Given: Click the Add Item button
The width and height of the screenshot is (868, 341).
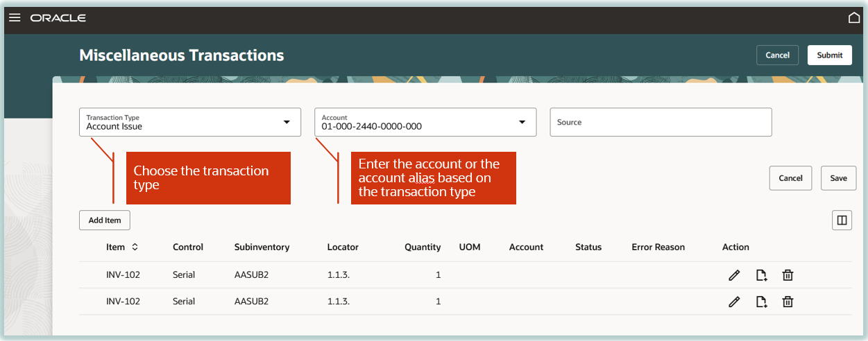Looking at the screenshot, I should pos(105,220).
